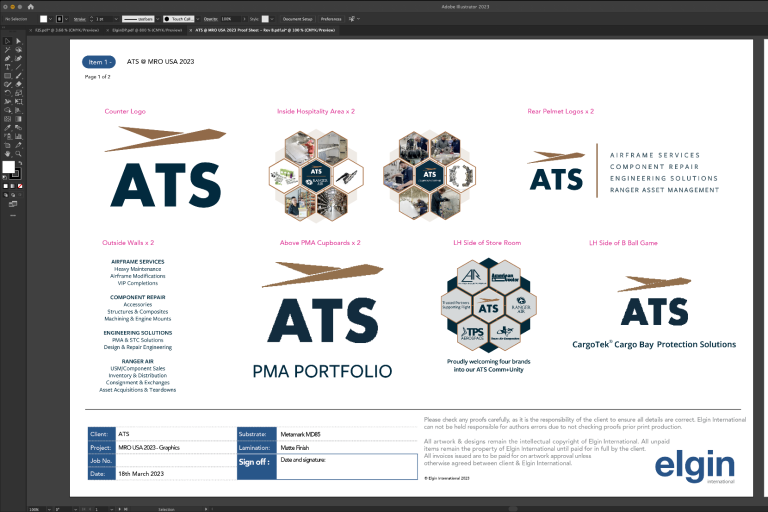
Task: Select the Scale tool
Action: click(18, 93)
